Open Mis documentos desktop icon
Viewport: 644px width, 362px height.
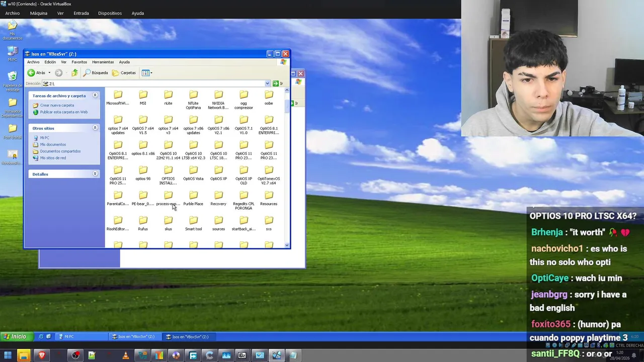13,30
